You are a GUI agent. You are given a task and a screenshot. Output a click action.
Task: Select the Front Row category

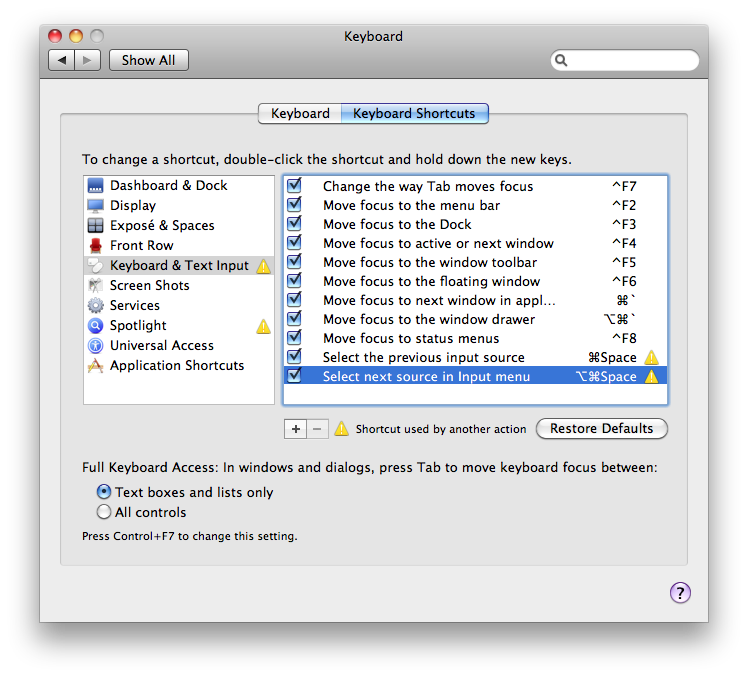point(179,246)
